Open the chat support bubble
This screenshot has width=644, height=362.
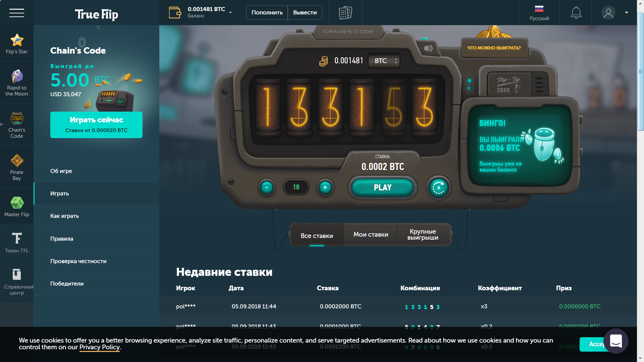[x=616, y=341]
